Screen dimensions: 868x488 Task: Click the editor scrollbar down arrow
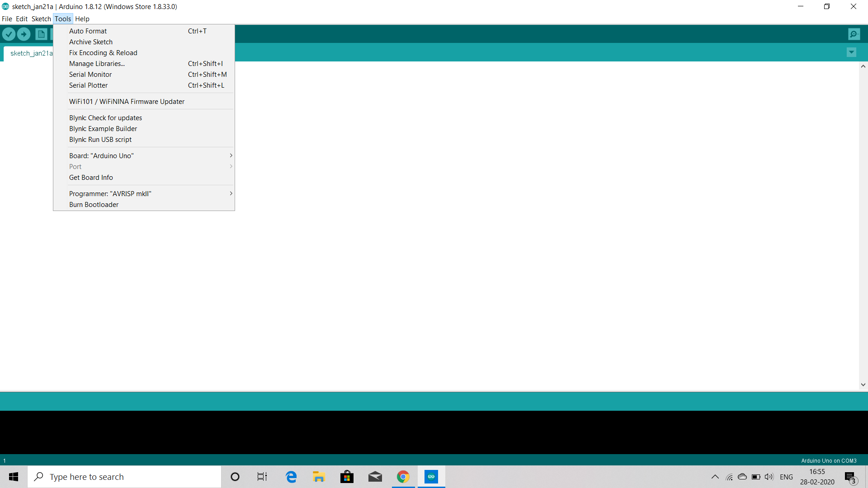863,385
